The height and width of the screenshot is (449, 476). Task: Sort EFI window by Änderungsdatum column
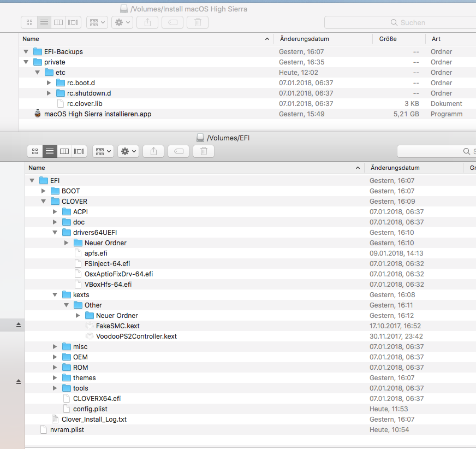[x=414, y=168]
